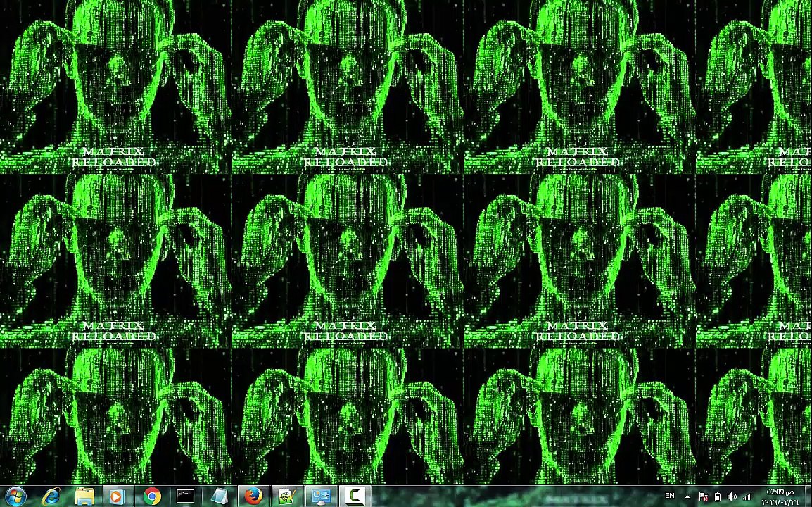812x507 pixels.
Task: Open the Control Panel taskbar icon
Action: pyautogui.click(x=321, y=496)
